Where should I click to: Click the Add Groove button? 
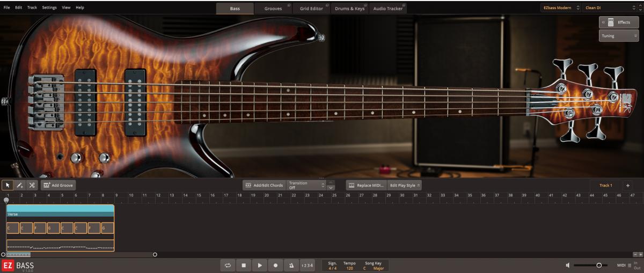coord(58,185)
